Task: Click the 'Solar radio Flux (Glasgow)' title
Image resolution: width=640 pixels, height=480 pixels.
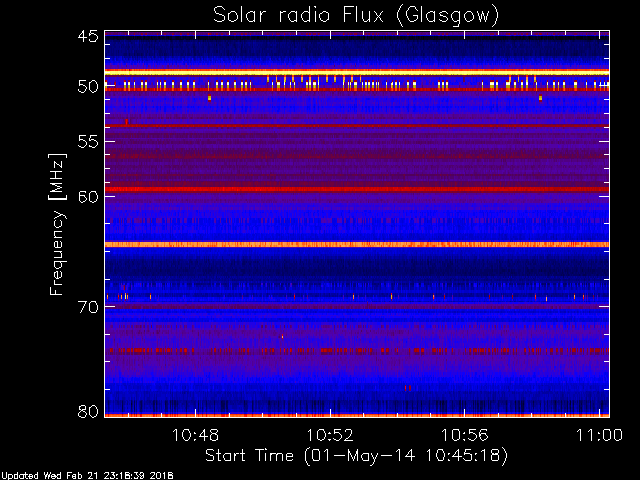Action: (x=356, y=14)
